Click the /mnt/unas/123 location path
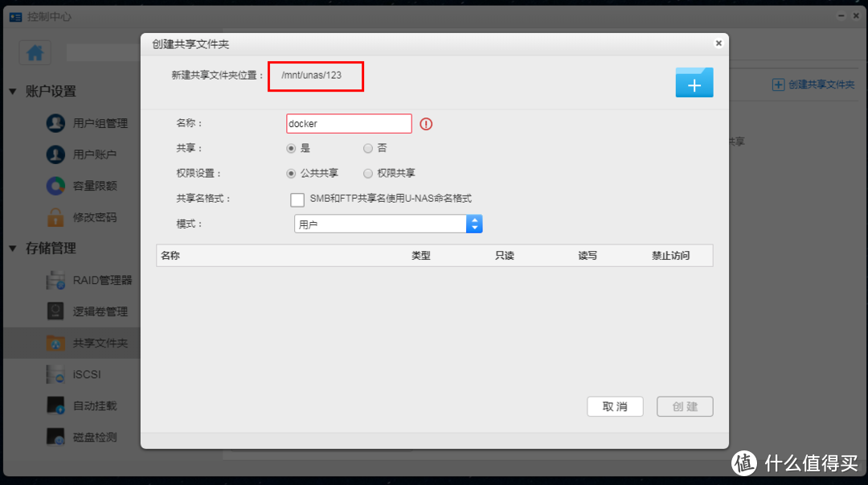 [312, 76]
